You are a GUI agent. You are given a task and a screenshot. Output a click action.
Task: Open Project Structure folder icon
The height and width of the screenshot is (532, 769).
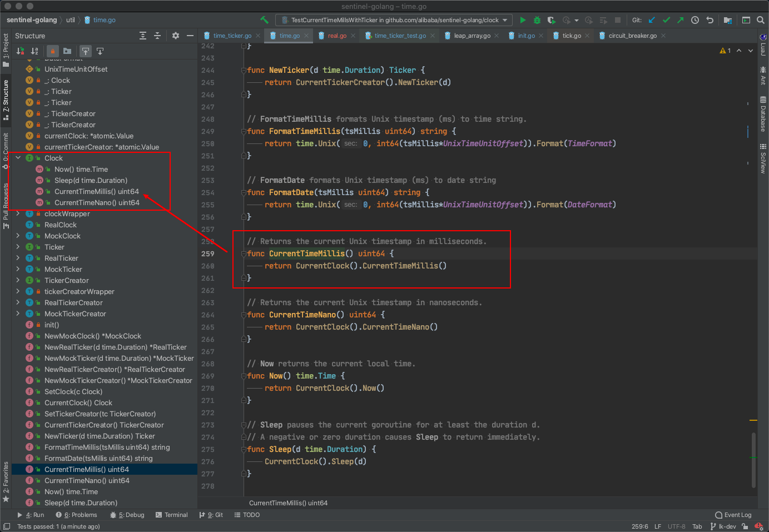pos(728,20)
